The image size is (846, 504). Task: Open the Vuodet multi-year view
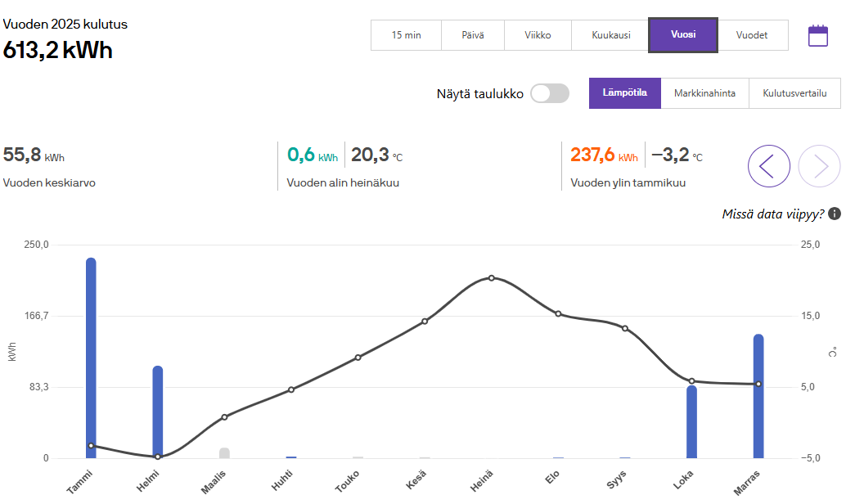pyautogui.click(x=752, y=35)
